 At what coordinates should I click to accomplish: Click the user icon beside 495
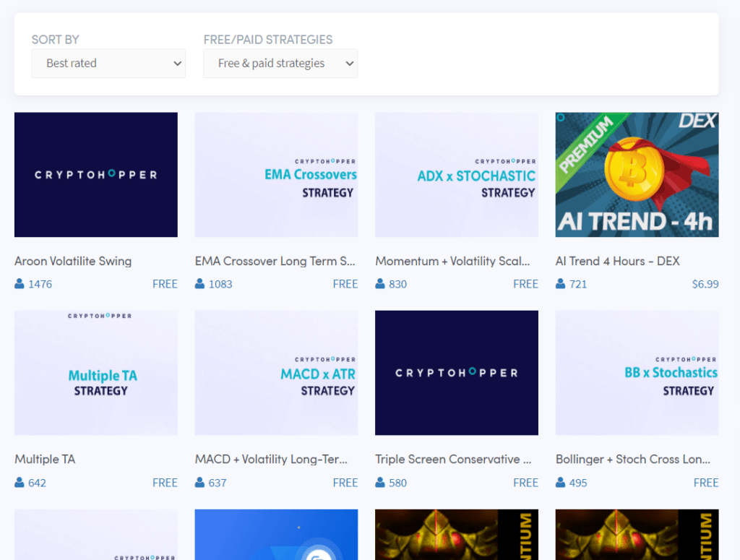[x=560, y=482]
